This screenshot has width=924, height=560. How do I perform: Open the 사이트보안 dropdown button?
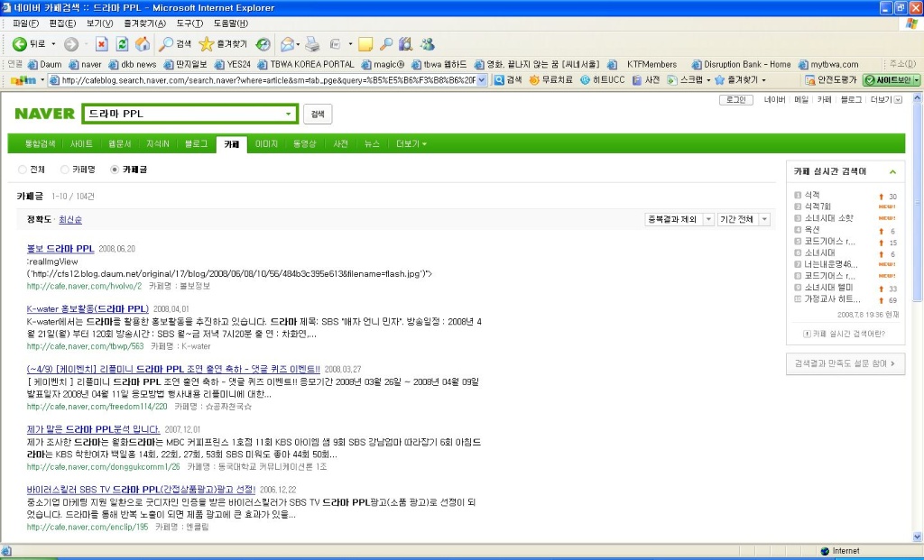(917, 80)
